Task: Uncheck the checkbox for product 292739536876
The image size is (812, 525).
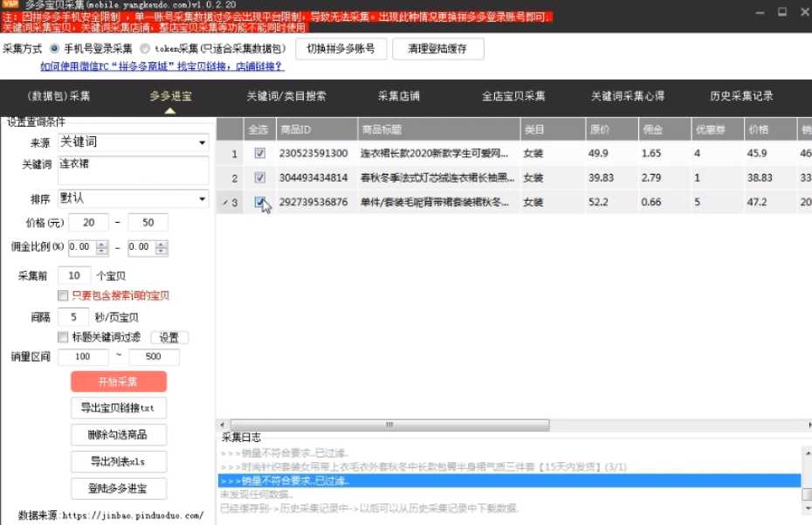Action: click(260, 202)
